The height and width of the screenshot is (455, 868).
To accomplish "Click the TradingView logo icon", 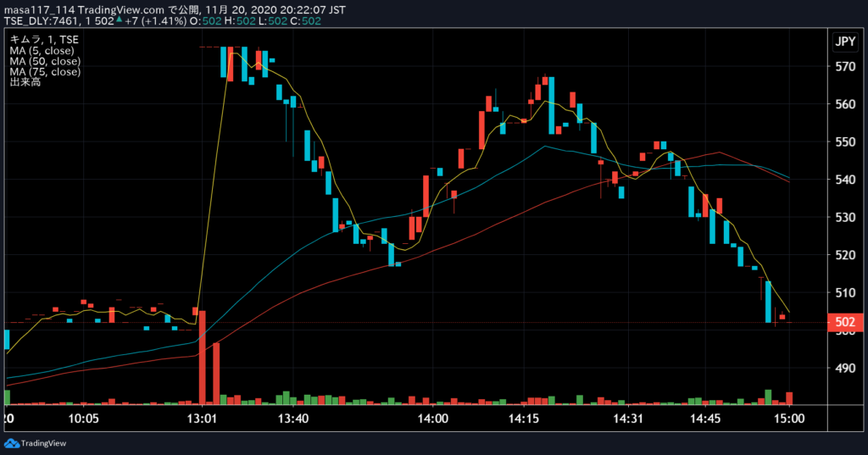I will 11,443.
